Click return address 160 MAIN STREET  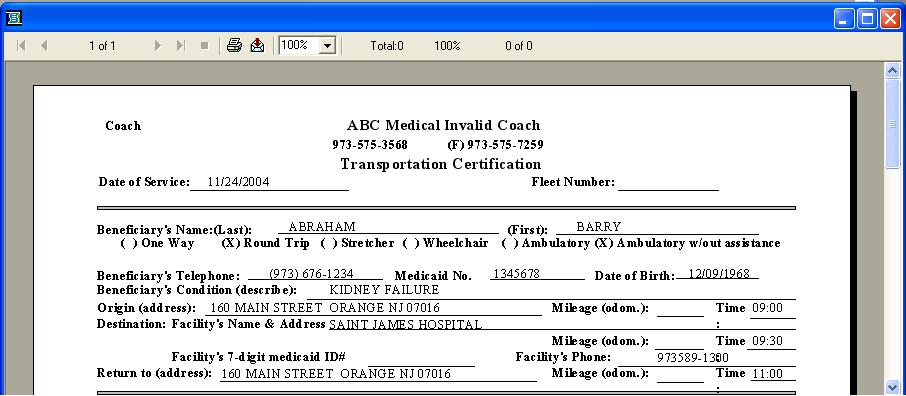(336, 374)
